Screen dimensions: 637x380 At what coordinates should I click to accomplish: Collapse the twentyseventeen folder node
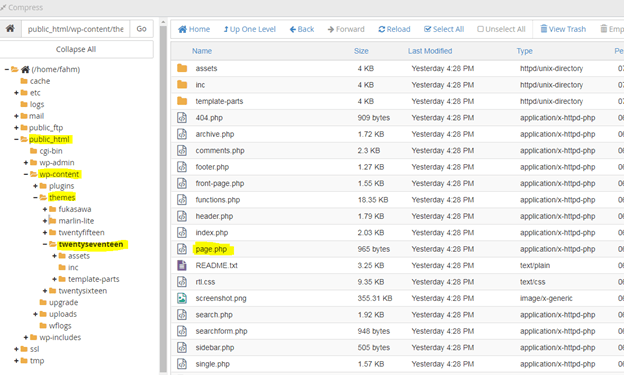coord(45,244)
